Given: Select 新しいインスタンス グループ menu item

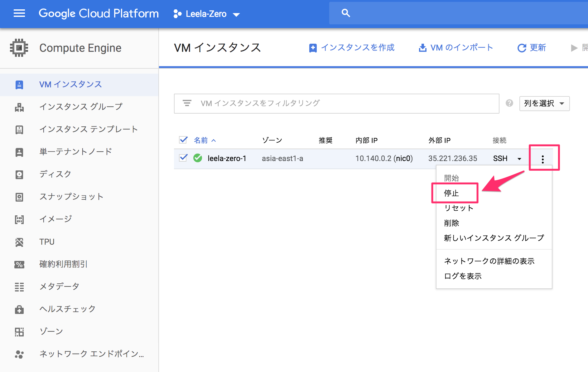Looking at the screenshot, I should (494, 238).
